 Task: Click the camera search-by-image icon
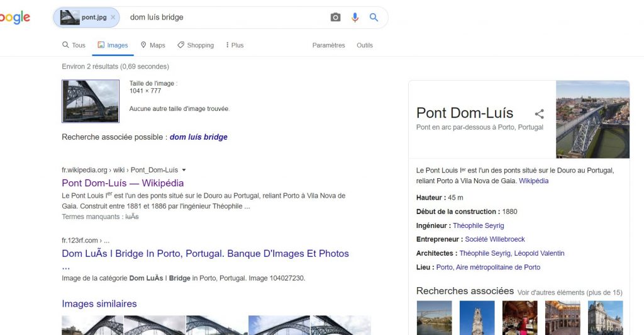point(335,18)
